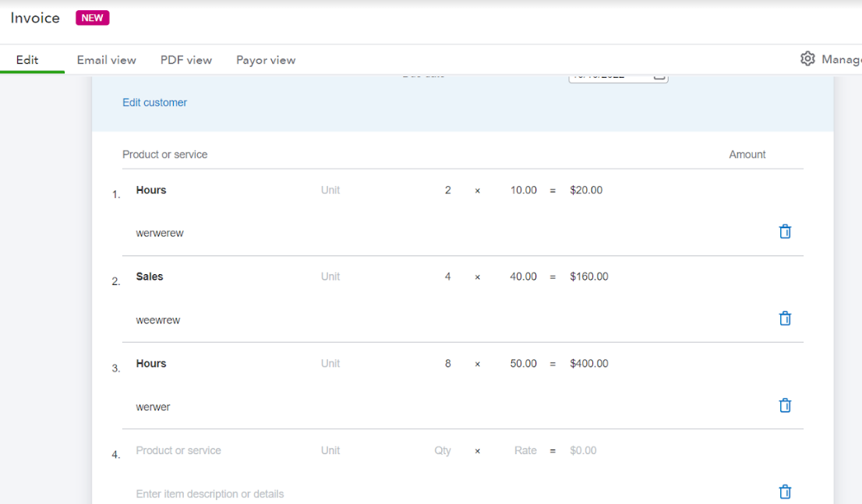This screenshot has width=862, height=504.
Task: Click amount $20.00 on line 1
Action: (x=586, y=190)
